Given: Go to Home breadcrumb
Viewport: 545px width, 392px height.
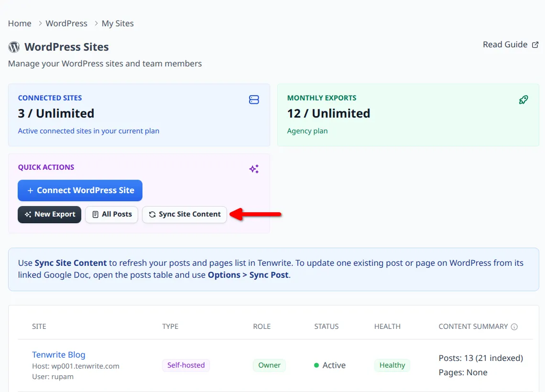Looking at the screenshot, I should (x=20, y=23).
